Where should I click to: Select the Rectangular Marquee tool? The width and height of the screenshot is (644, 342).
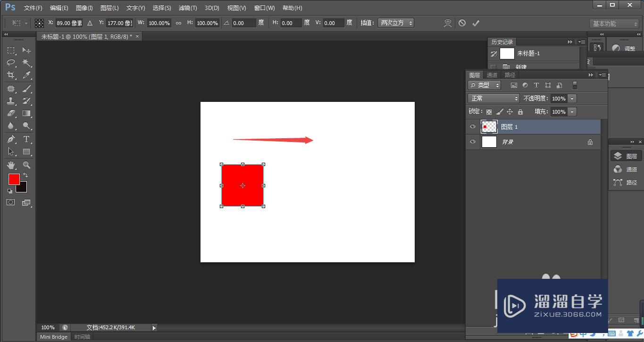pos(11,50)
